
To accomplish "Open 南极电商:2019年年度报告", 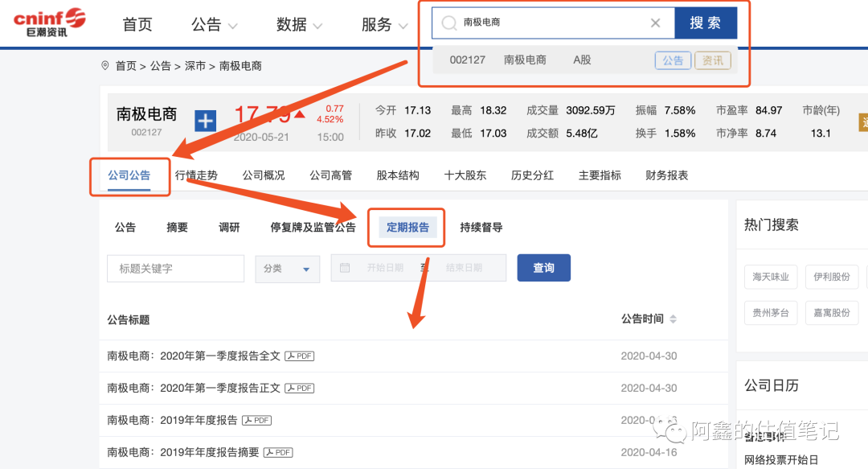I will (172, 420).
